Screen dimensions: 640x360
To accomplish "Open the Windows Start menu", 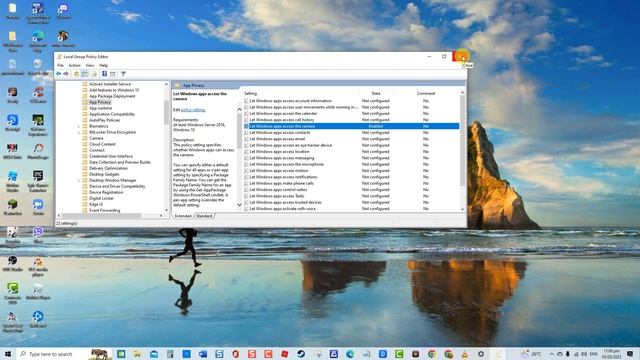I will 8,354.
